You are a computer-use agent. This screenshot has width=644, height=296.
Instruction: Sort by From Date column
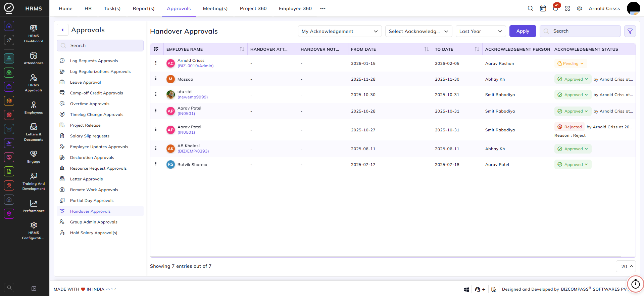[x=427, y=49]
